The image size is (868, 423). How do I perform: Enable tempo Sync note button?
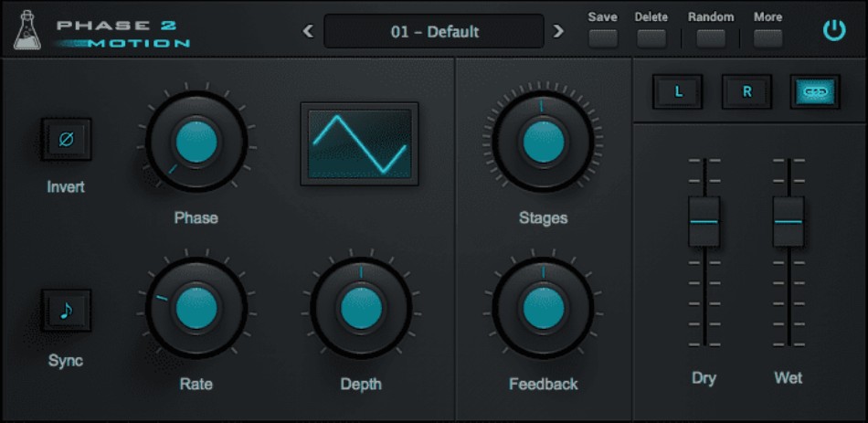[67, 311]
